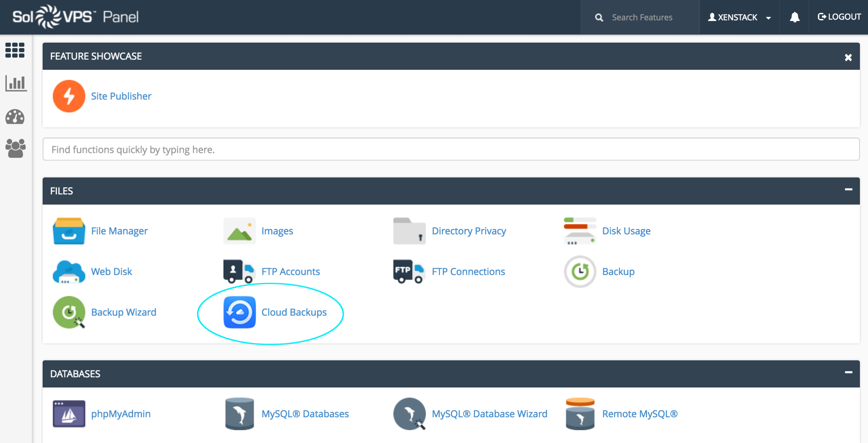This screenshot has height=443, width=868.
Task: Click the Site Publisher lightning icon
Action: tap(69, 96)
